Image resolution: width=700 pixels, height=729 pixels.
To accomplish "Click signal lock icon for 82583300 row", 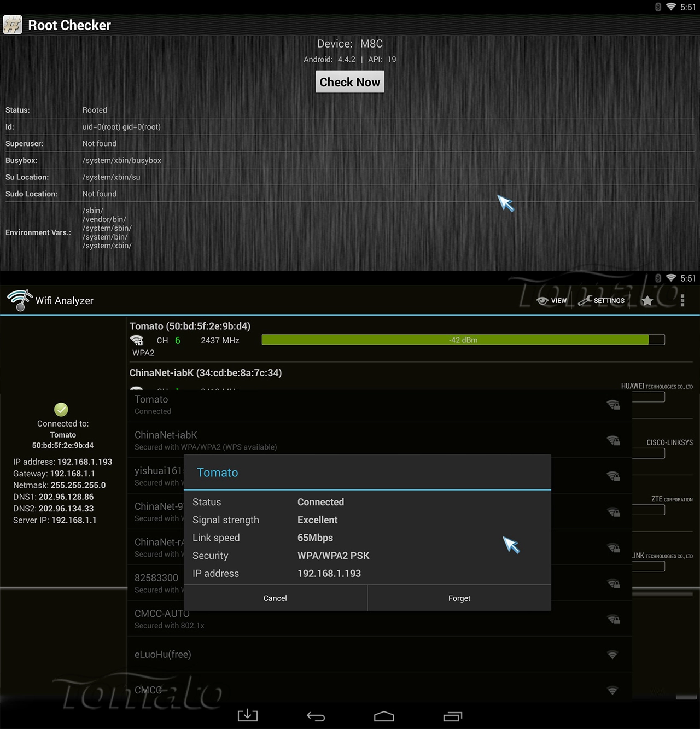I will coord(613,584).
